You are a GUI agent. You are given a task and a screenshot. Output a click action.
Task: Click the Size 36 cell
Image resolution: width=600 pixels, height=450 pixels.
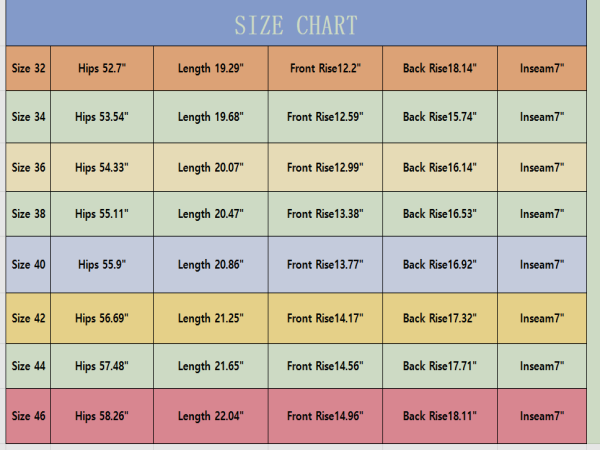click(x=28, y=167)
